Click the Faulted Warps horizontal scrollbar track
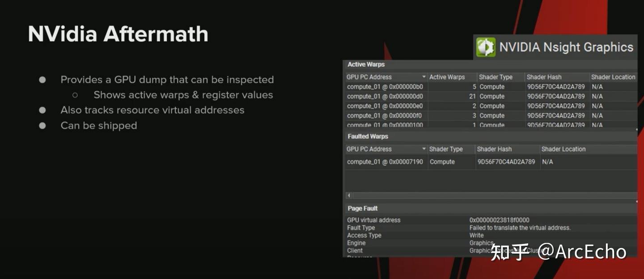The width and height of the screenshot is (644, 279). point(492,196)
